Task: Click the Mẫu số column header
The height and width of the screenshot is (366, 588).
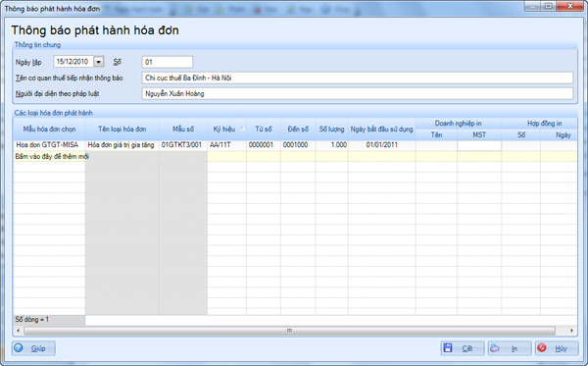Action: (x=183, y=130)
